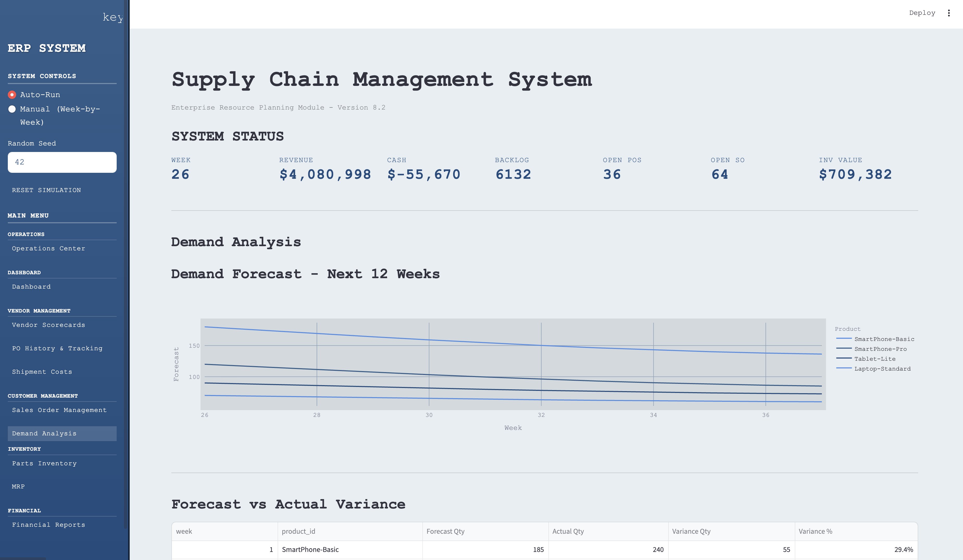963x560 pixels.
Task: Open PO History & Tracking
Action: (x=57, y=348)
